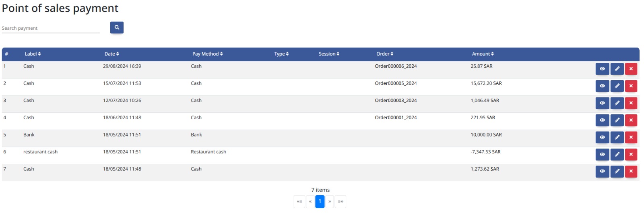This screenshot has width=644, height=213.
Task: Click the -7,347.53 SAR amount
Action: (x=485, y=152)
